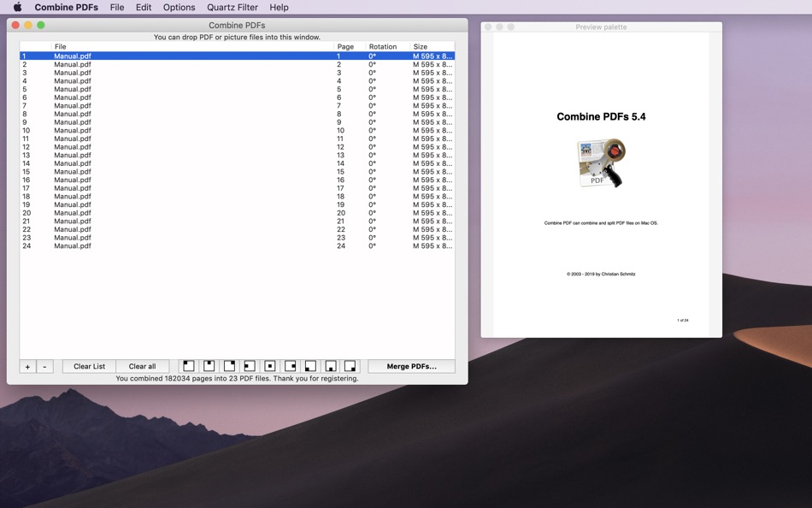Select row 14 Manual.pdf

tap(237, 163)
